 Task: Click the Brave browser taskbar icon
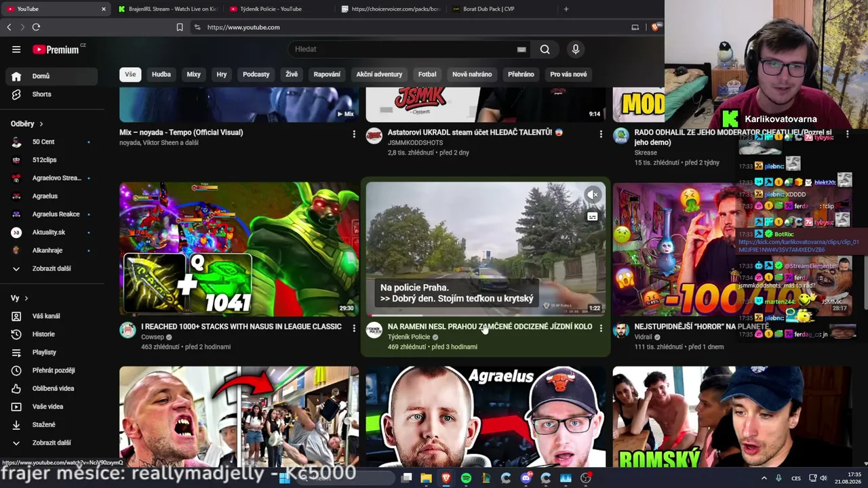click(x=446, y=479)
